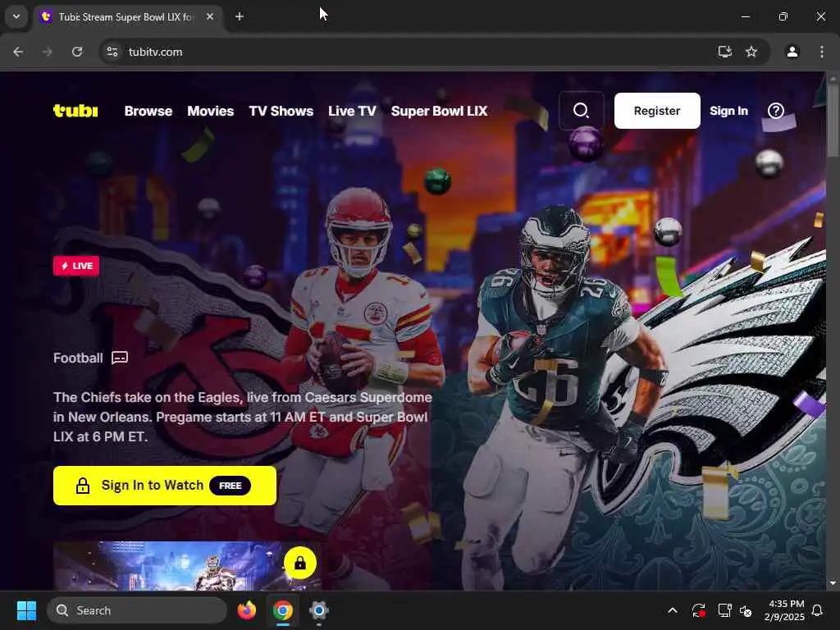Screen dimensions: 840x630
Task: Click the Windows taskbar Search box
Action: coord(137,610)
